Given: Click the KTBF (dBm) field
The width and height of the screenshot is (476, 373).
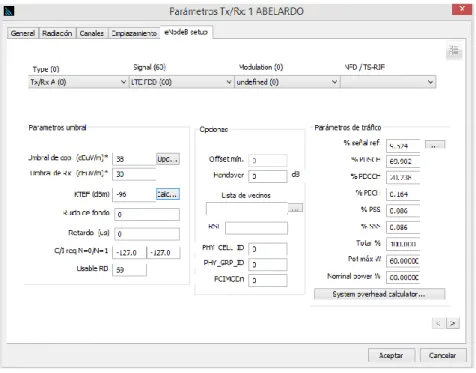Looking at the screenshot, I should coord(134,194).
